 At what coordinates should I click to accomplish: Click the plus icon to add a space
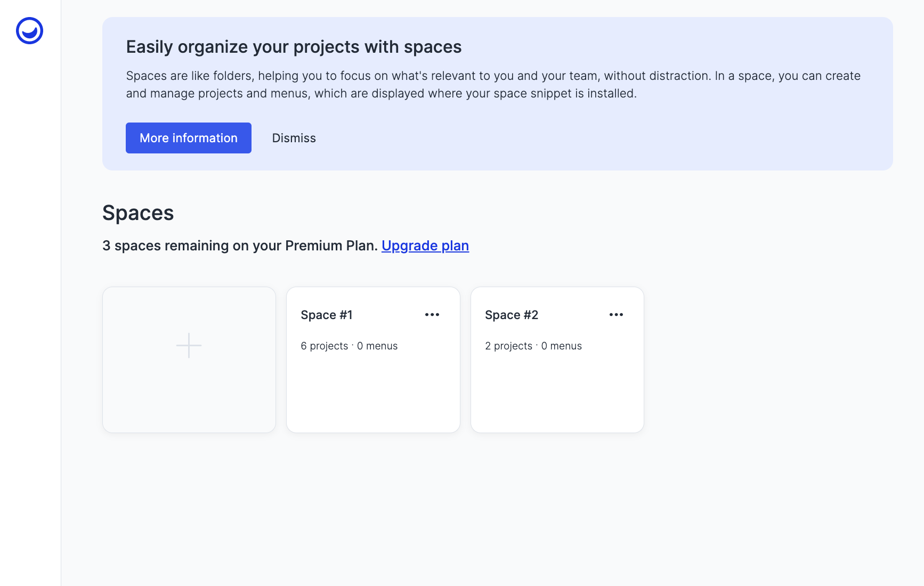(x=189, y=346)
